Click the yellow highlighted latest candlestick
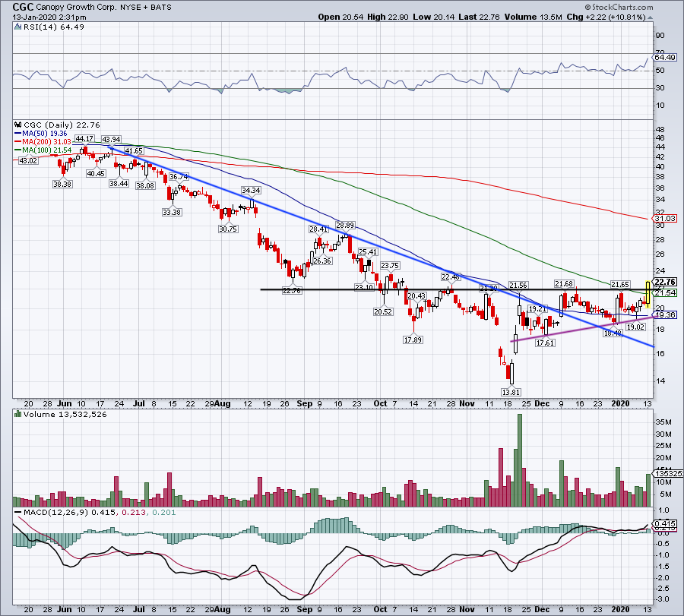Image resolution: width=684 pixels, height=616 pixels. [x=648, y=294]
